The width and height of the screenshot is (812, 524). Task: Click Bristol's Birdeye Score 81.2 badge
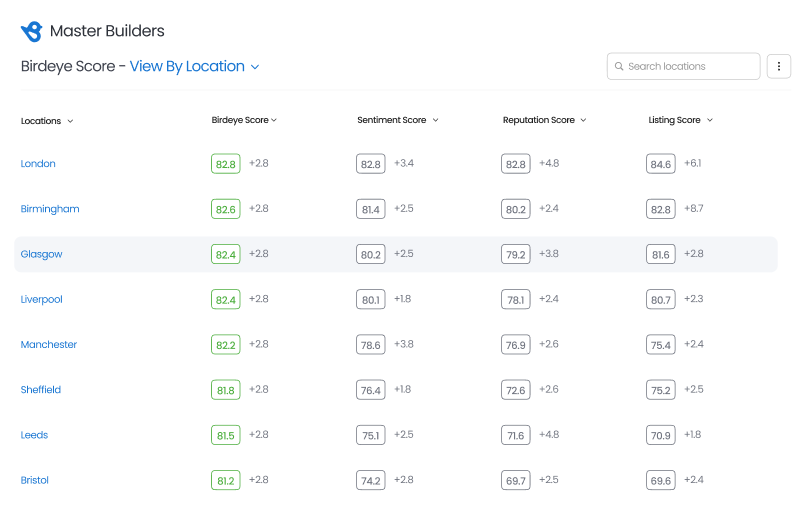(226, 481)
